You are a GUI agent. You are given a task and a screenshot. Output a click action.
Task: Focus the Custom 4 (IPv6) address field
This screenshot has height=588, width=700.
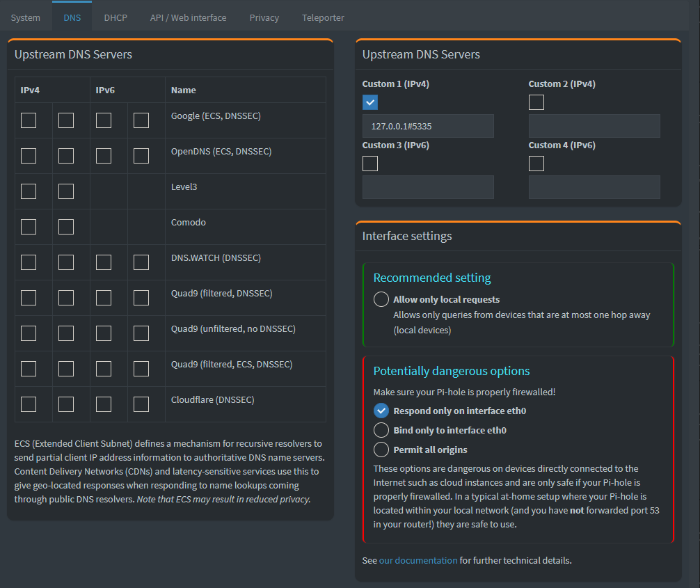594,187
